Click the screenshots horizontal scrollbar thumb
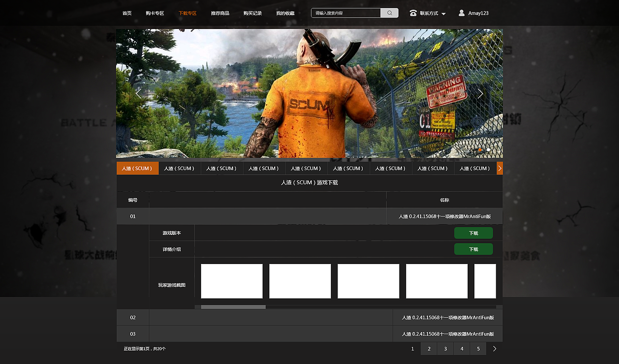The height and width of the screenshot is (364, 619). tap(233, 307)
